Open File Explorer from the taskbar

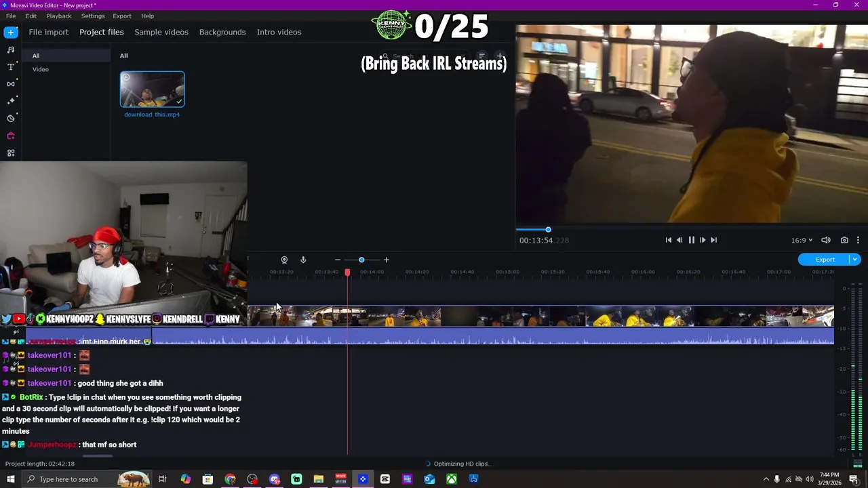pyautogui.click(x=319, y=479)
